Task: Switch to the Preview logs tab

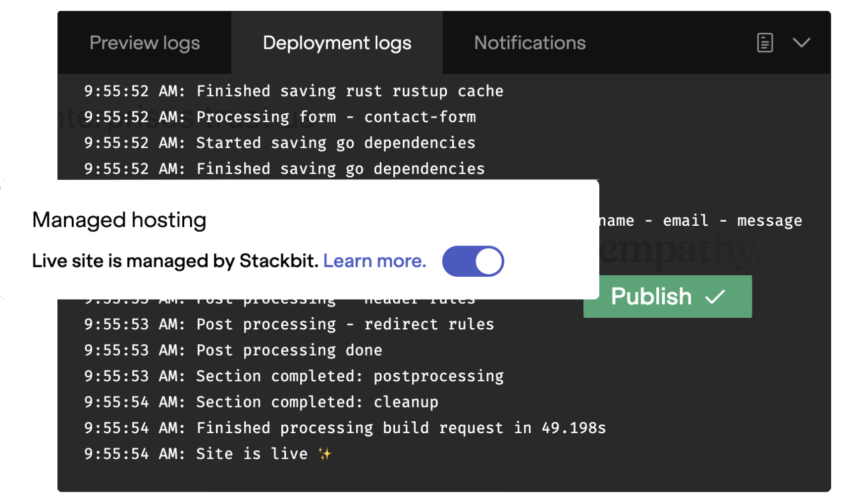Action: [145, 43]
